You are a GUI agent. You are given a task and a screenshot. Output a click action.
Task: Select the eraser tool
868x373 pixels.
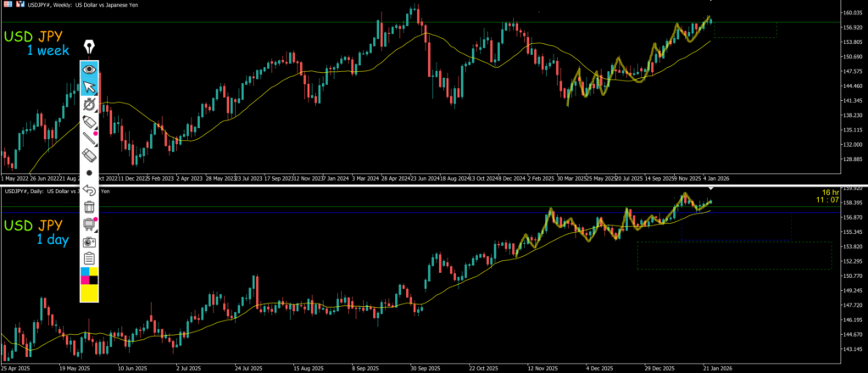pos(89,156)
